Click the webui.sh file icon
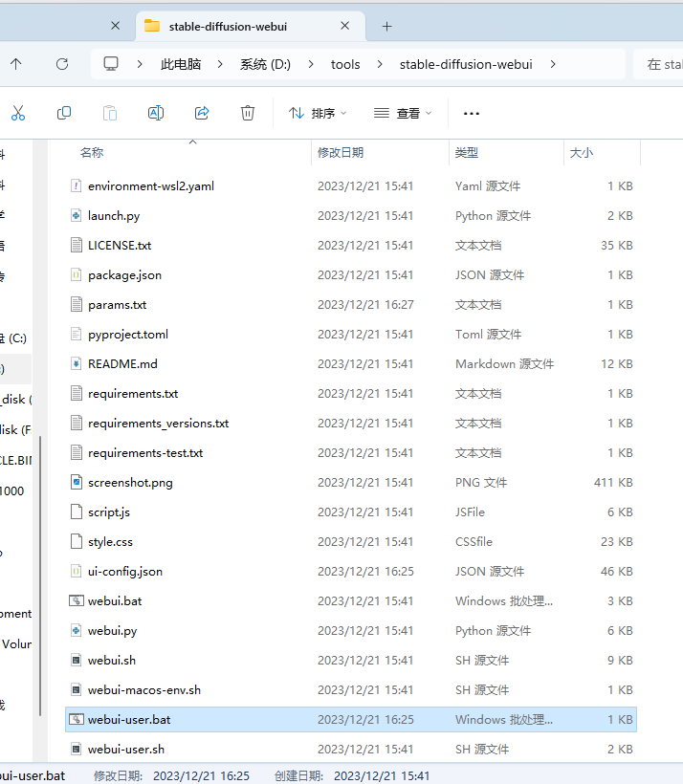 [x=77, y=660]
